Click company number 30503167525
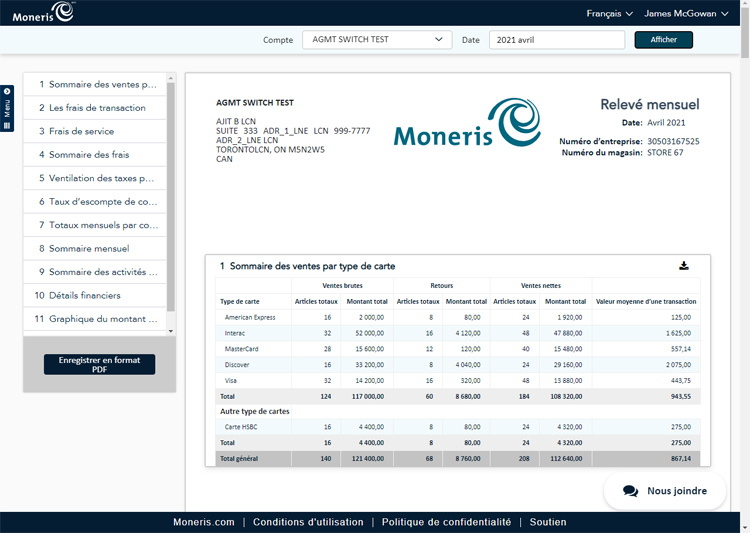750x533 pixels. point(673,141)
